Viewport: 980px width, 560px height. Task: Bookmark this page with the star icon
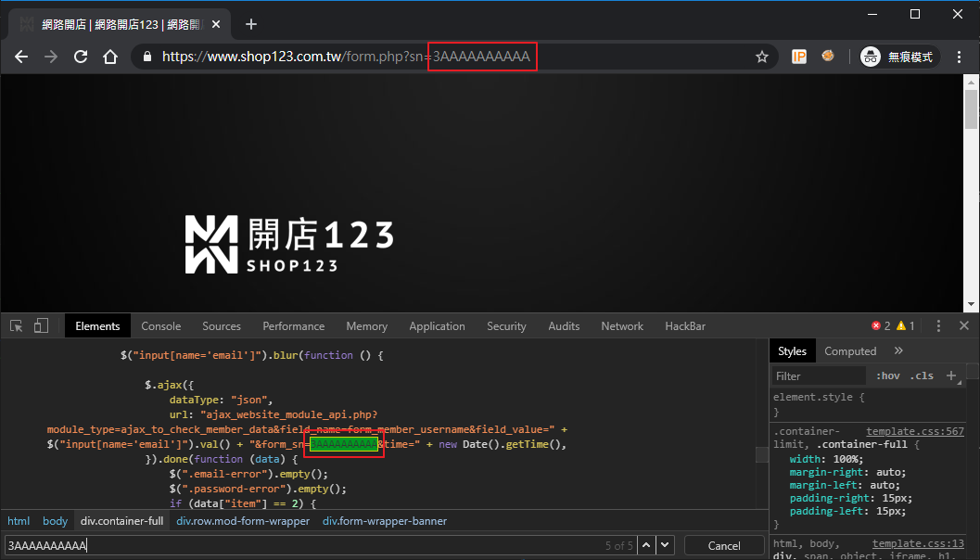[762, 57]
